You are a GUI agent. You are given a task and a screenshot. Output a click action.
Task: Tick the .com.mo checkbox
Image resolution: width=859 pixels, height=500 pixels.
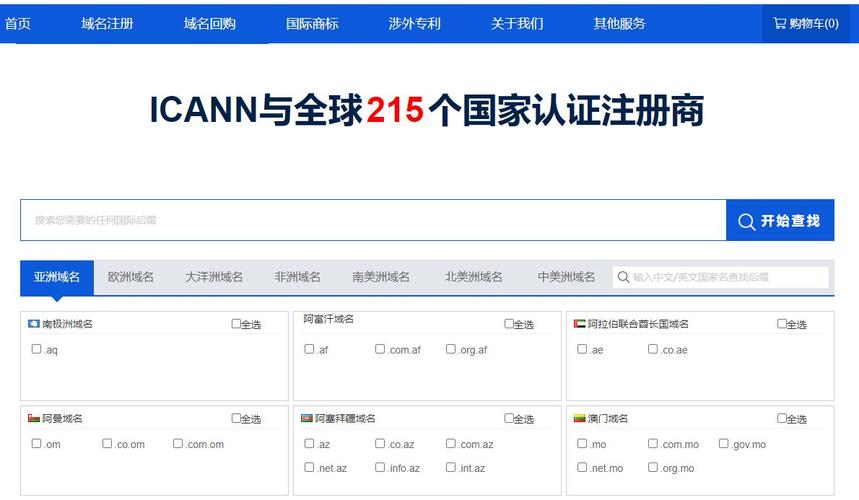point(652,444)
